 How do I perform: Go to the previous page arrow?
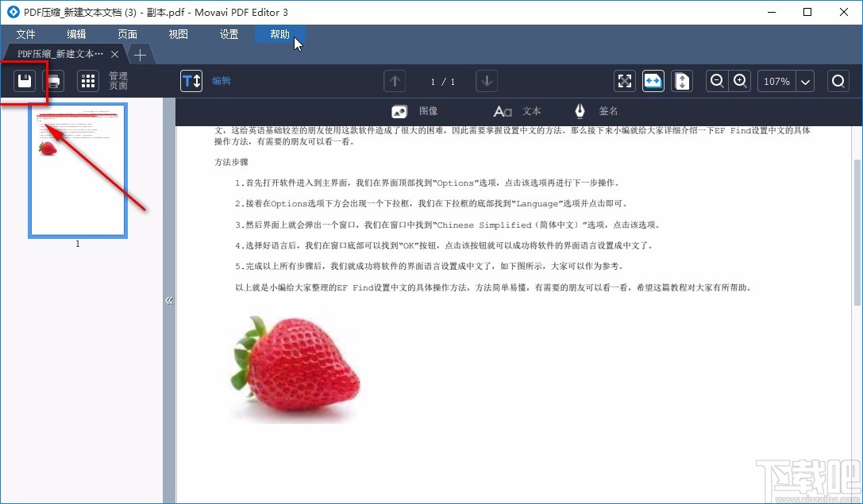pyautogui.click(x=394, y=80)
